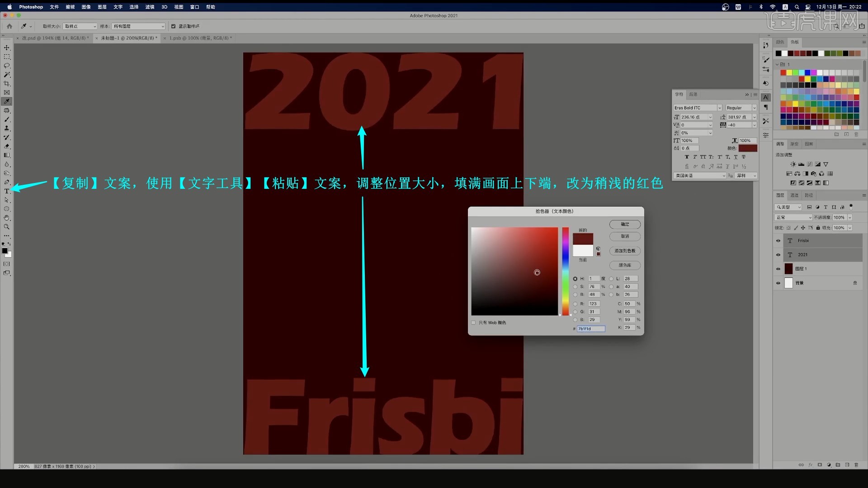Open the Paragraph panel icon in dock
Screen dimensions: 868x488
[765, 108]
